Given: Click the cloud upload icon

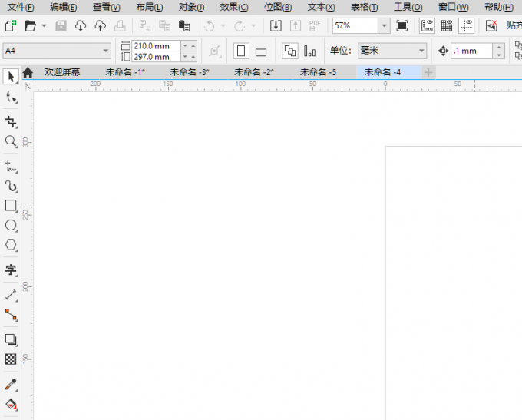Looking at the screenshot, I should (x=101, y=25).
